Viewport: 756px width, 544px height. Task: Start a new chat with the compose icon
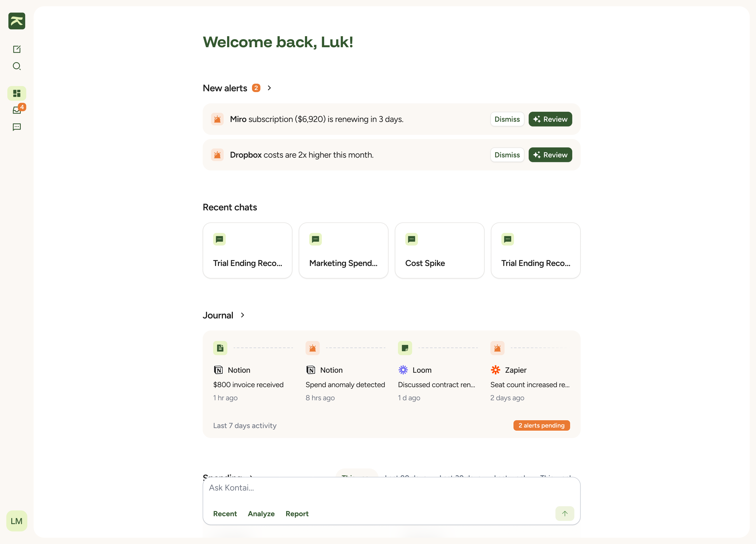click(x=17, y=49)
